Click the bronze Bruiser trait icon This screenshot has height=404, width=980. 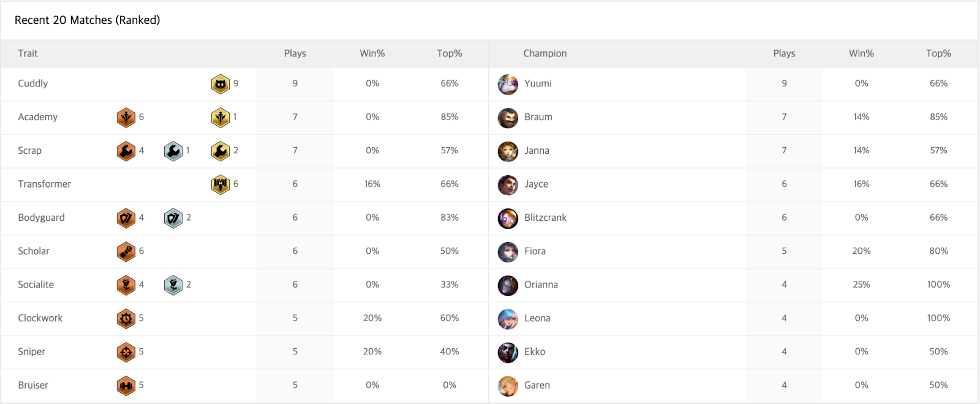click(126, 386)
